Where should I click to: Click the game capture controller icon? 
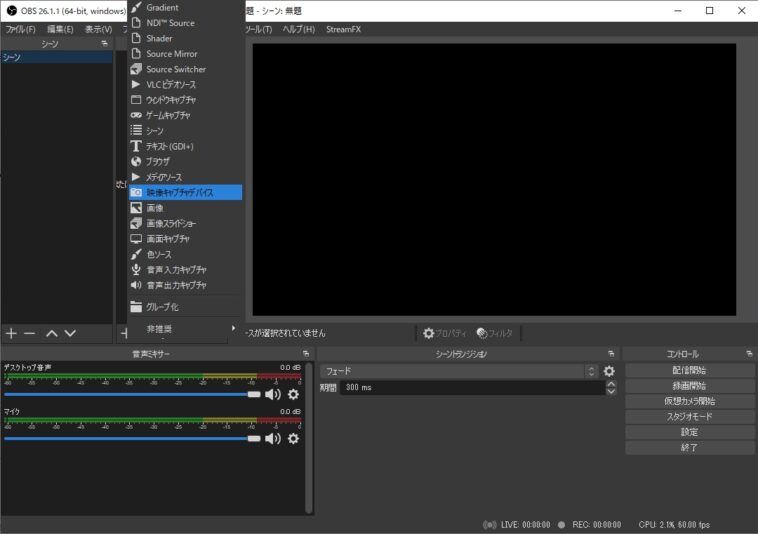pos(136,115)
